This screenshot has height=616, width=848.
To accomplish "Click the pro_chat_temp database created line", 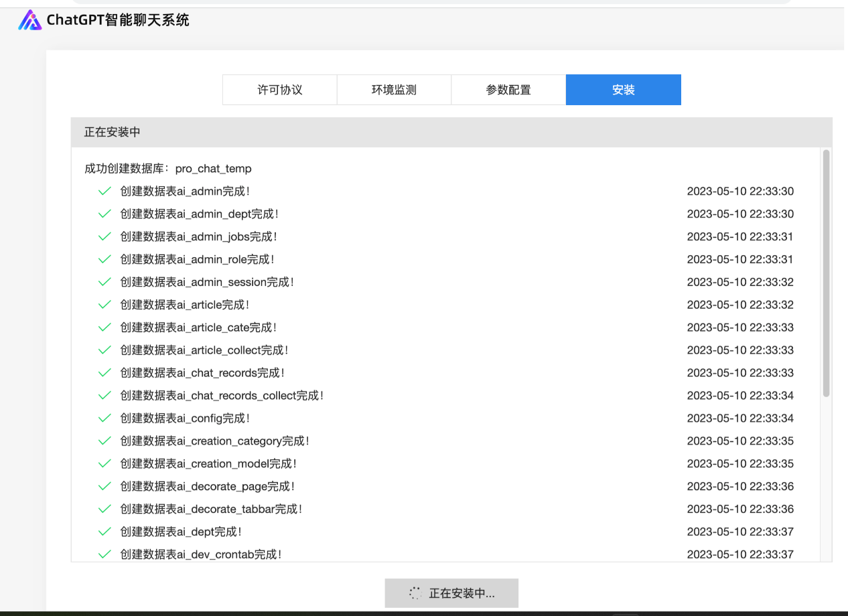I will (x=168, y=169).
